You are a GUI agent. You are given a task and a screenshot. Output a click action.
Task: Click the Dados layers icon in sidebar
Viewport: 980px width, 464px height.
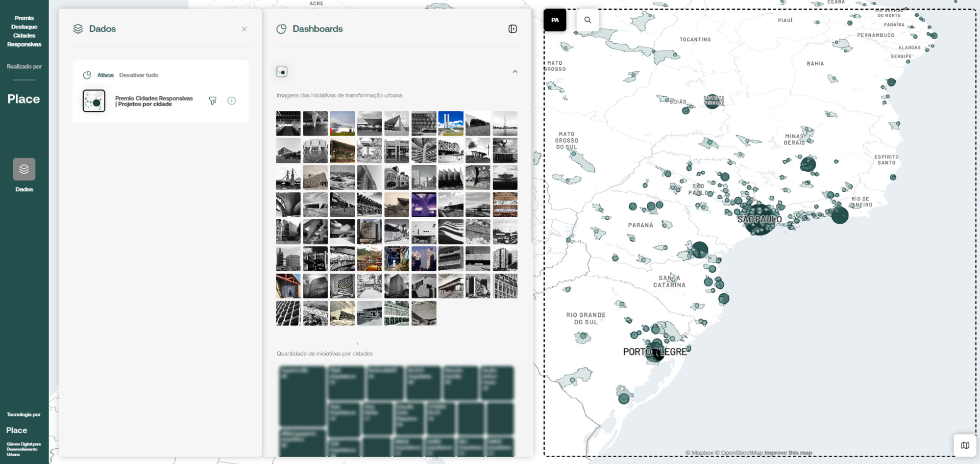[24, 169]
